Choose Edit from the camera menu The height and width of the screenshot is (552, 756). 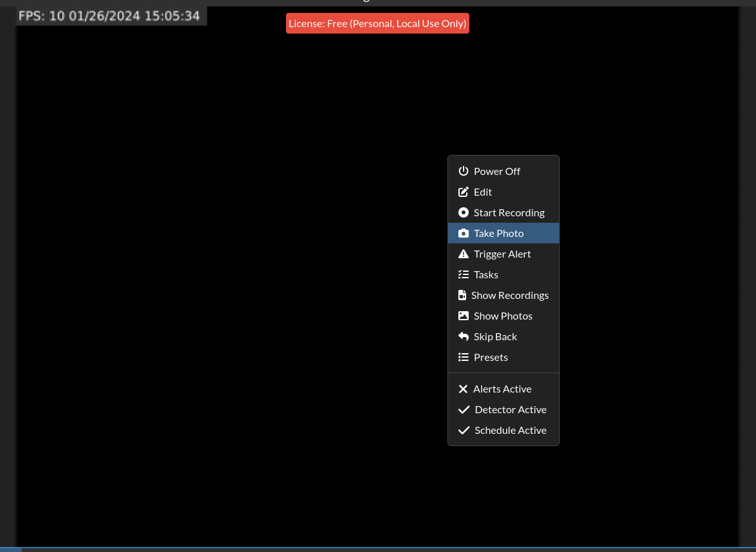pos(504,192)
